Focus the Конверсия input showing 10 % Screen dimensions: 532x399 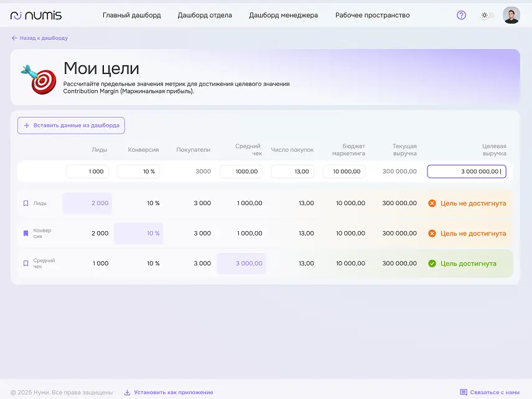click(x=138, y=172)
